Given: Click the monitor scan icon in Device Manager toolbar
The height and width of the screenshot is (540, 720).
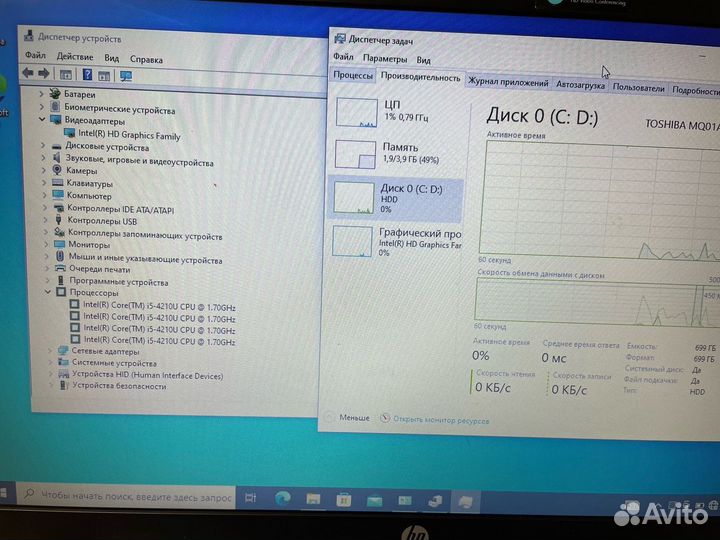Looking at the screenshot, I should [x=126, y=76].
